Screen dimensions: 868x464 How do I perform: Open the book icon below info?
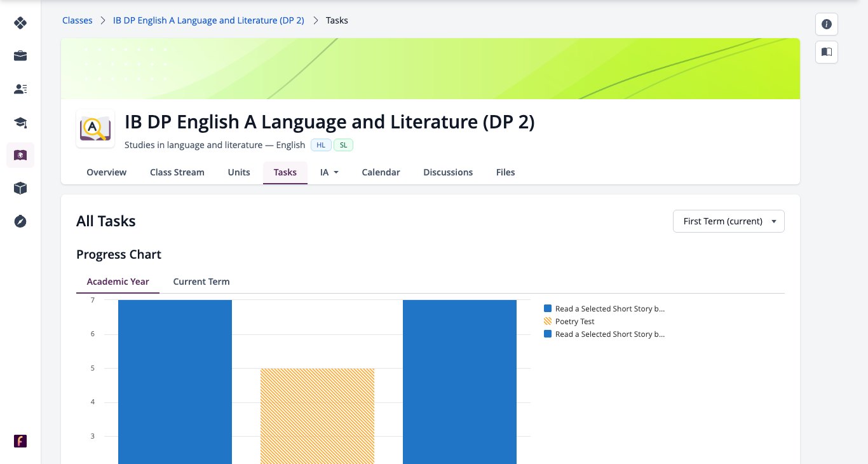827,52
